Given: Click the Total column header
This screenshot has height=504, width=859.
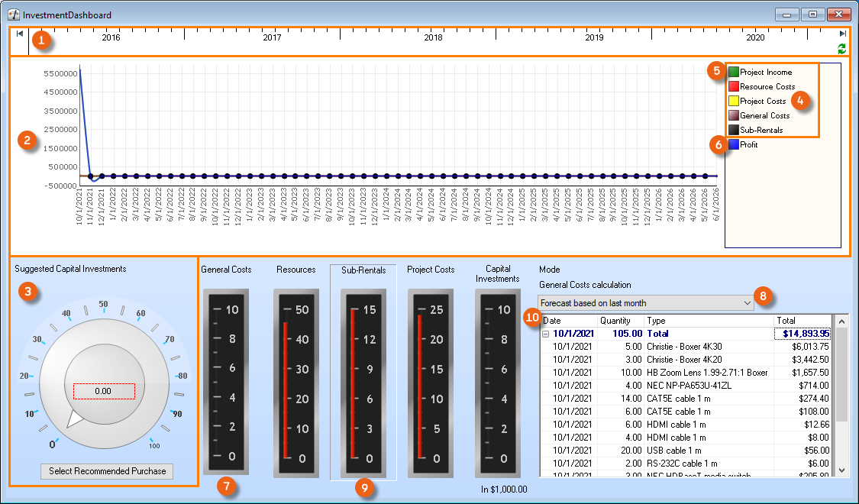Looking at the screenshot, I should tap(800, 321).
